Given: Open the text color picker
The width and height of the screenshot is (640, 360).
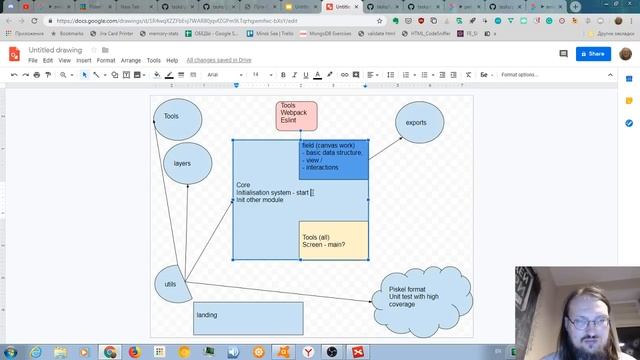Looking at the screenshot, I should [x=318, y=75].
